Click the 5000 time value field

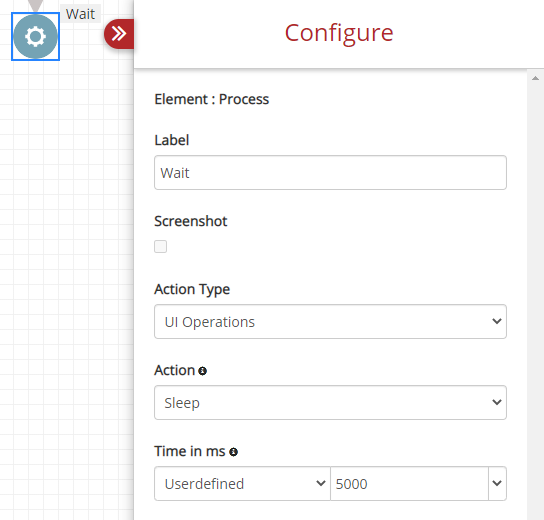409,484
